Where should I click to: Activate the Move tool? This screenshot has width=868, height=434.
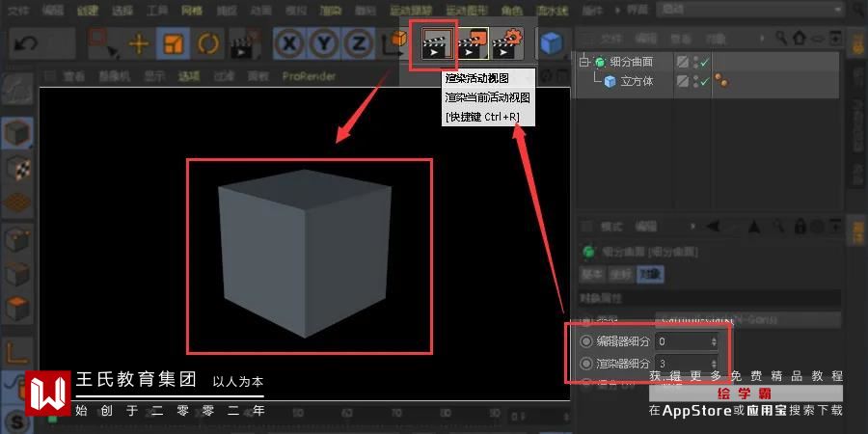[x=138, y=43]
